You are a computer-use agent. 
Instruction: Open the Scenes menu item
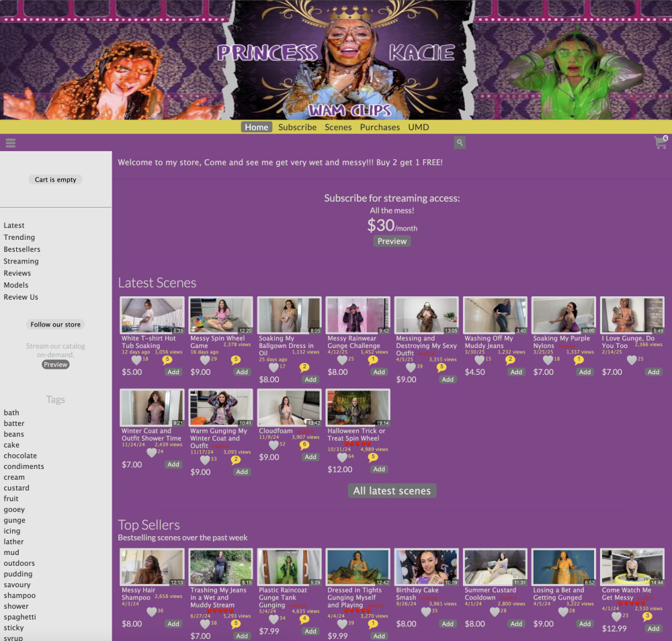pos(338,127)
